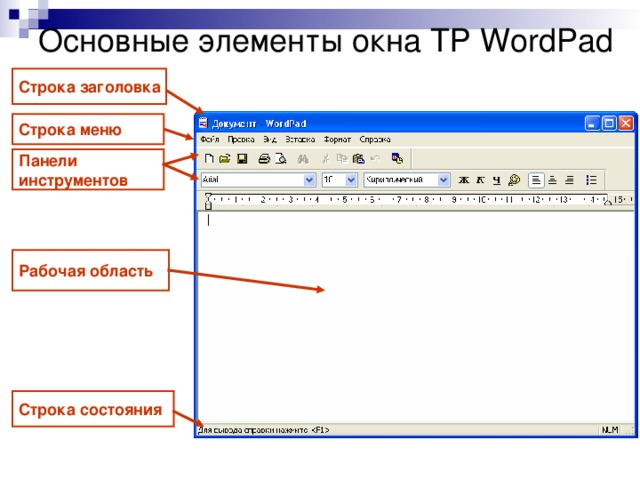Image resolution: width=640 pixels, height=480 pixels.
Task: Open the text color palette icon
Action: click(514, 180)
